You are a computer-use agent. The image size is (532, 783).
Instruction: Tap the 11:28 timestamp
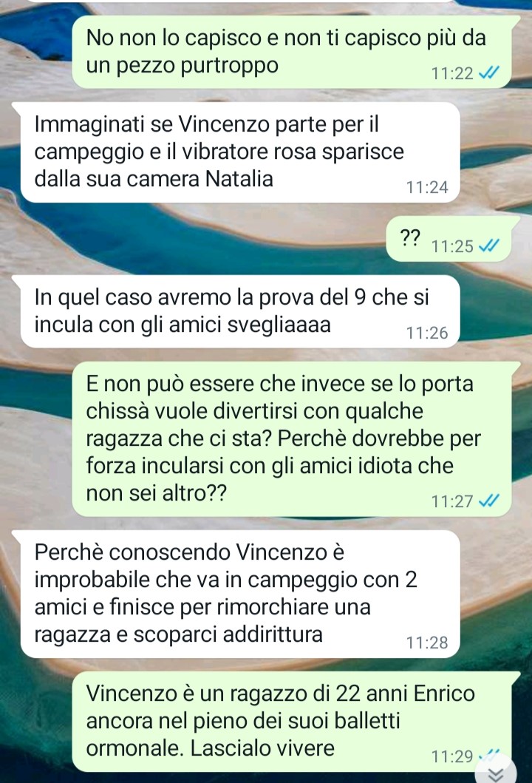tap(427, 643)
